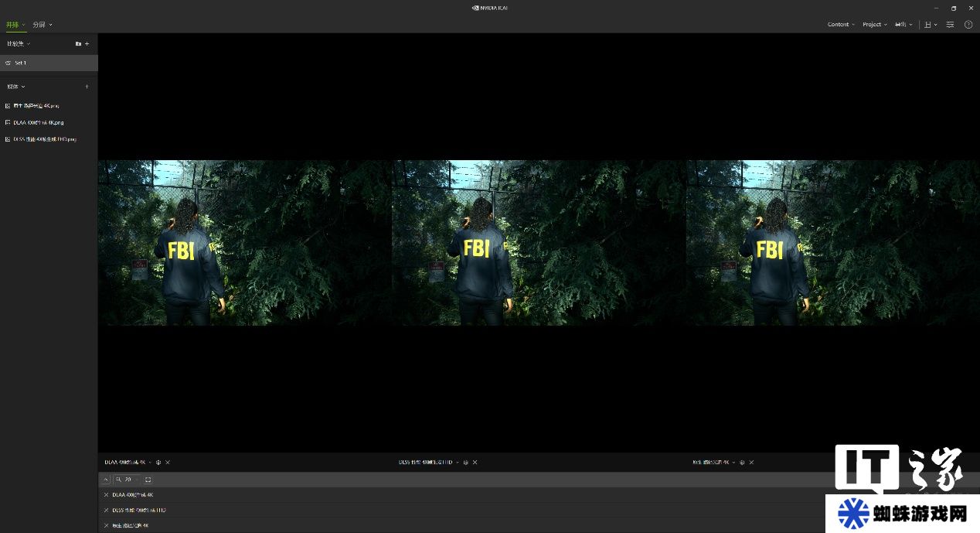Viewport: 980px width, 533px height.
Task: Click settings icon next to right pane label
Action: (742, 463)
